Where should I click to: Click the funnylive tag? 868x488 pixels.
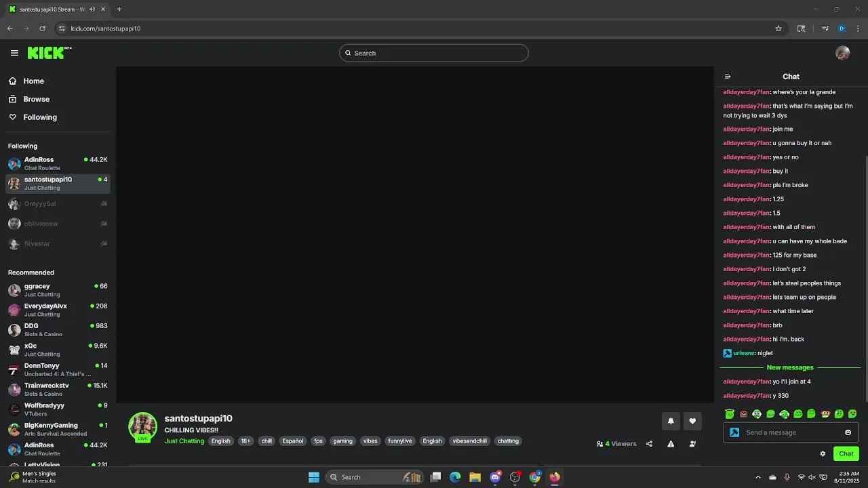400,441
